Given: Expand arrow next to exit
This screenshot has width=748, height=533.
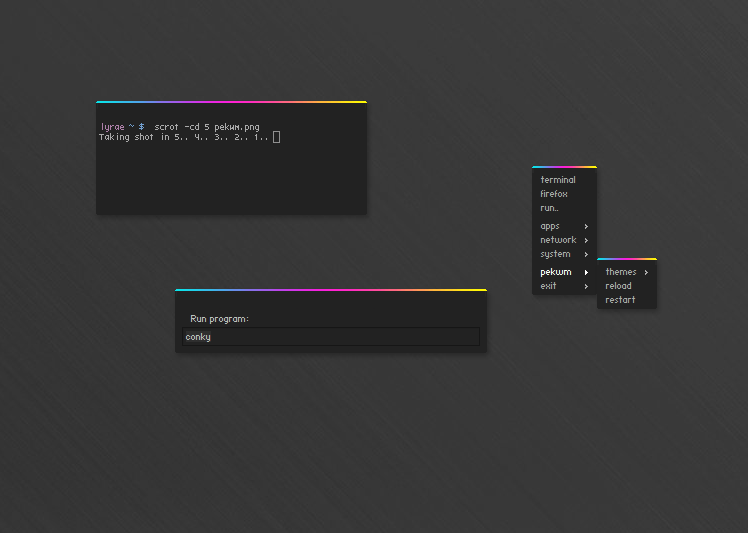Looking at the screenshot, I should pos(586,286).
